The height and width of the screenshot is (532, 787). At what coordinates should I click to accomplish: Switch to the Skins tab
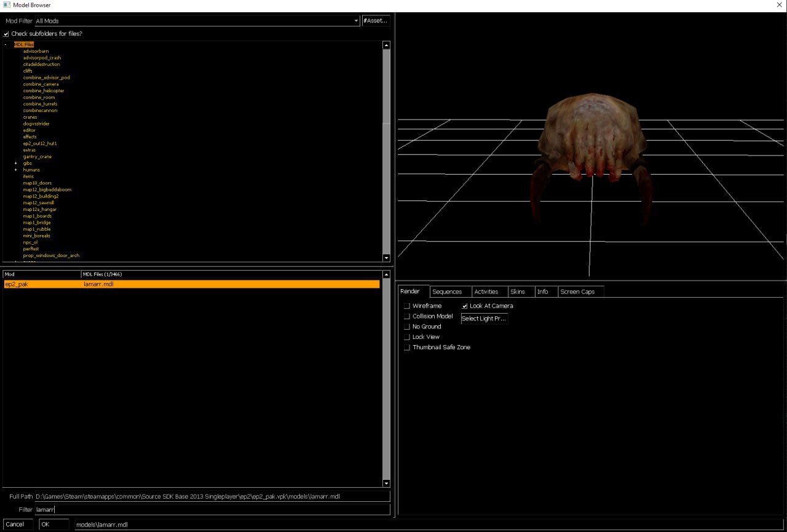coord(521,292)
